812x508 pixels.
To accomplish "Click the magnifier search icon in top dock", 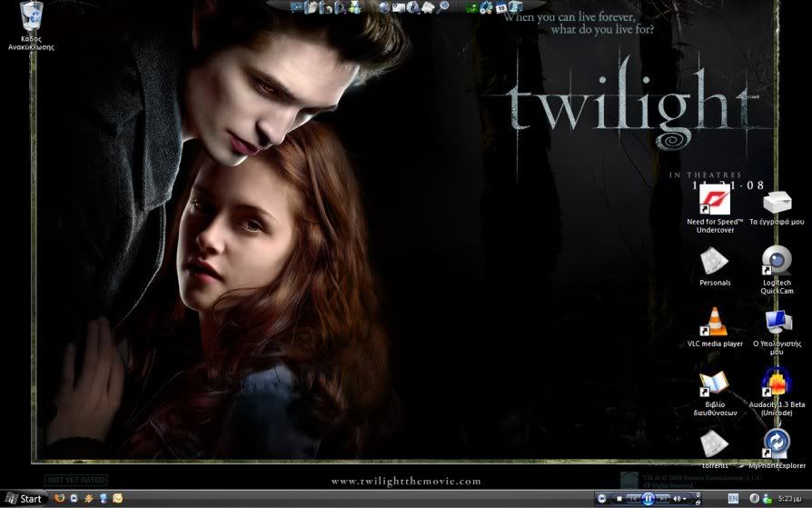I will (443, 7).
